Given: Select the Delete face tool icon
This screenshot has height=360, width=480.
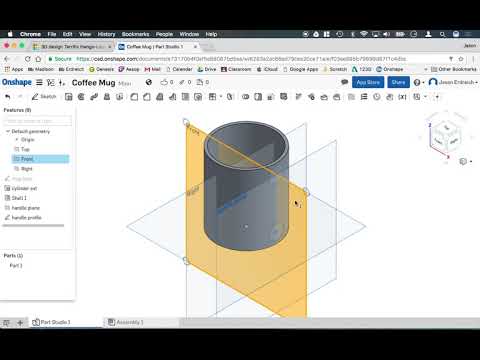Looking at the screenshot, I should 311,97.
